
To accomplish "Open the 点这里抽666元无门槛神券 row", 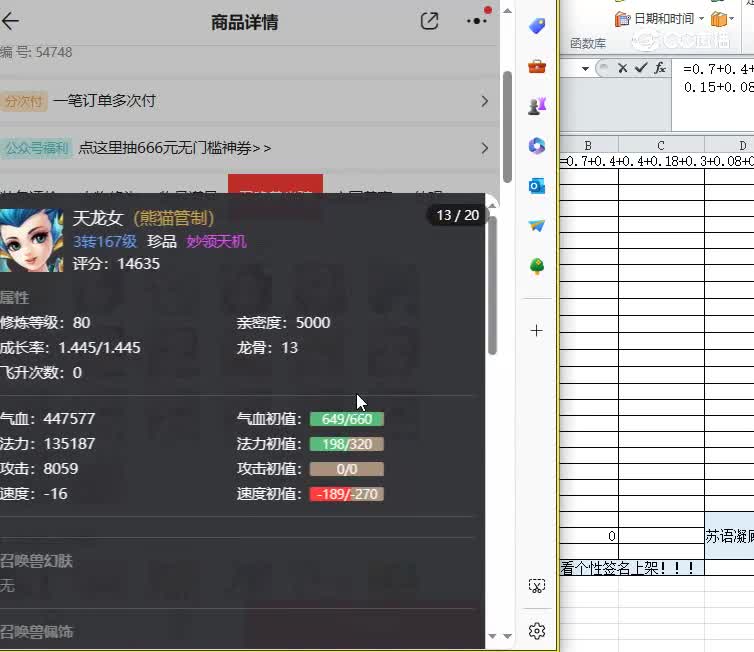I will (249, 148).
